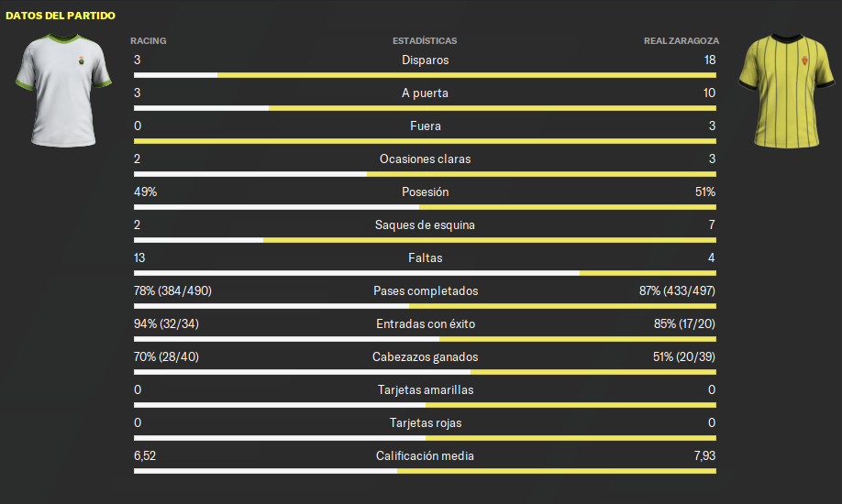Select Zaragoza's 87% (433/497) passes value

coord(677,290)
